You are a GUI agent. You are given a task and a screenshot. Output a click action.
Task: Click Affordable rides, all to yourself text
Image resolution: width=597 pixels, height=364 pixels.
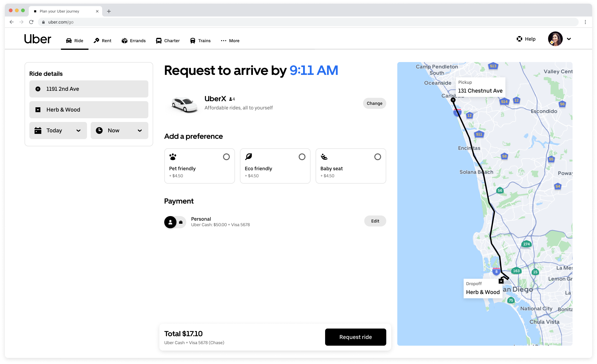point(239,108)
